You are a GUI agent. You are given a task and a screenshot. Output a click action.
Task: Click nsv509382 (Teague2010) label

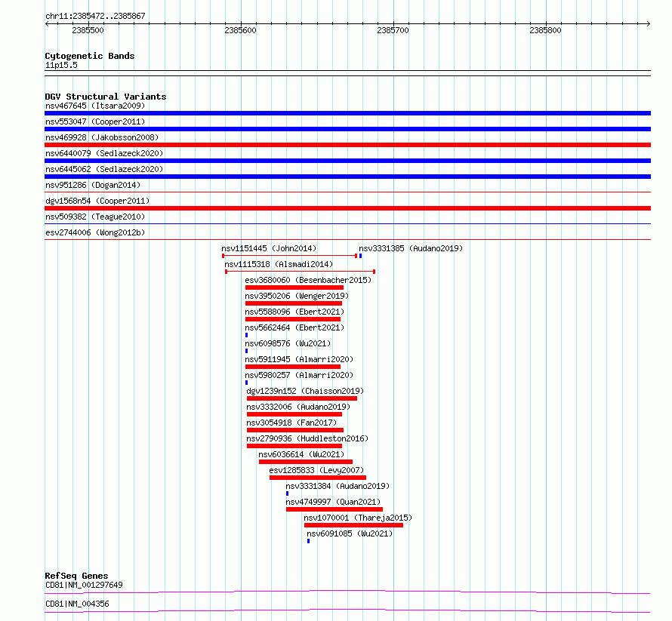tap(95, 217)
